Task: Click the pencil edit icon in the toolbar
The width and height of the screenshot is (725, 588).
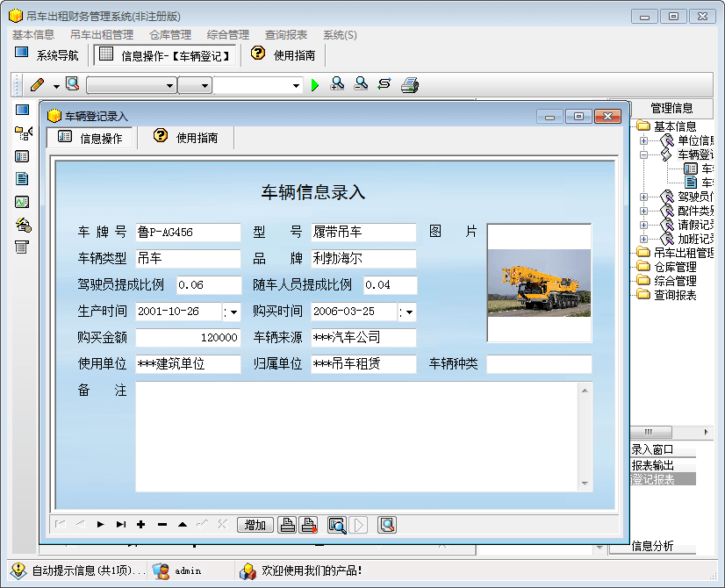Action: coord(37,85)
